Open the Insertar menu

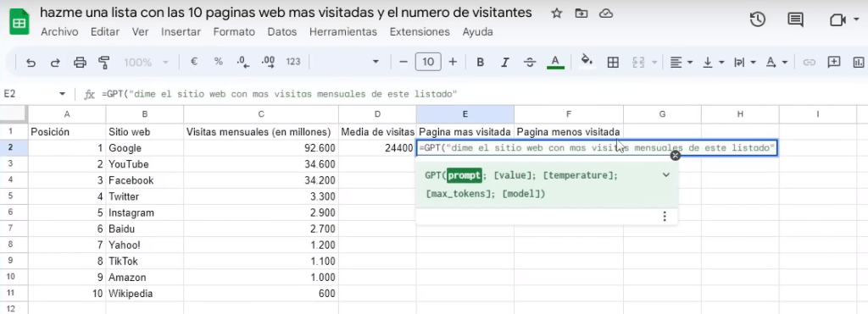click(181, 32)
